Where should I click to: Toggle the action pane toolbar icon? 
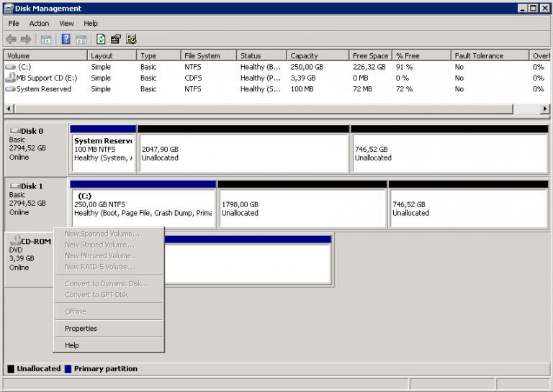tap(81, 40)
